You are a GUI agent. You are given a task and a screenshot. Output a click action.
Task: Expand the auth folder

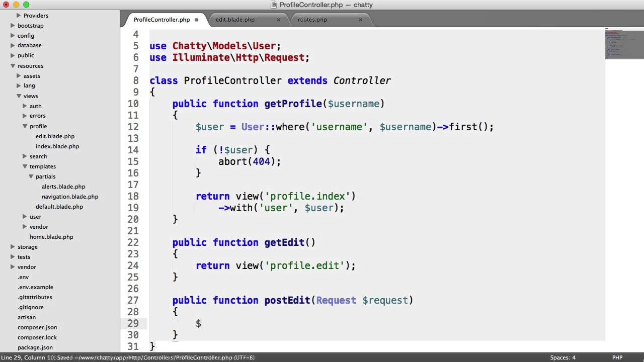pyautogui.click(x=25, y=106)
